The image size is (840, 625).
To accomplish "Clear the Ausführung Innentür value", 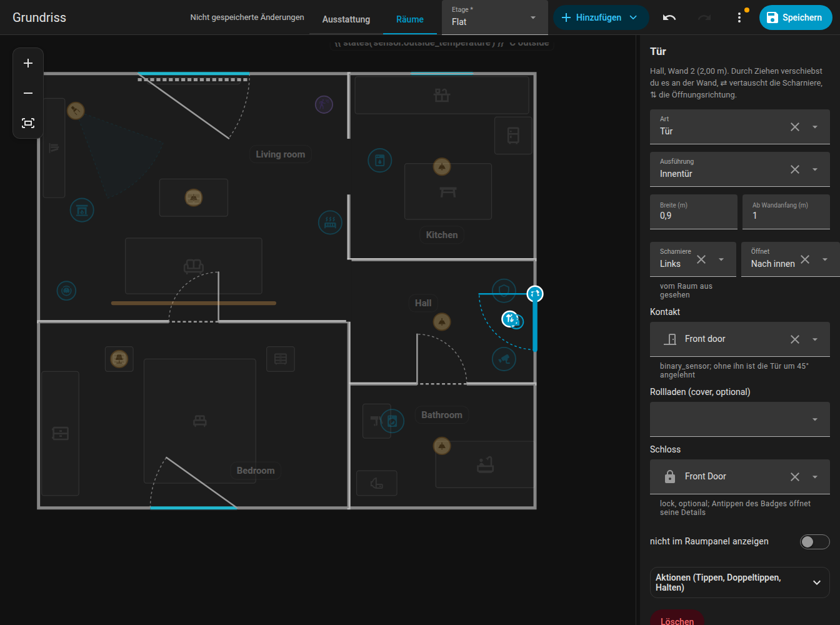I will click(795, 169).
